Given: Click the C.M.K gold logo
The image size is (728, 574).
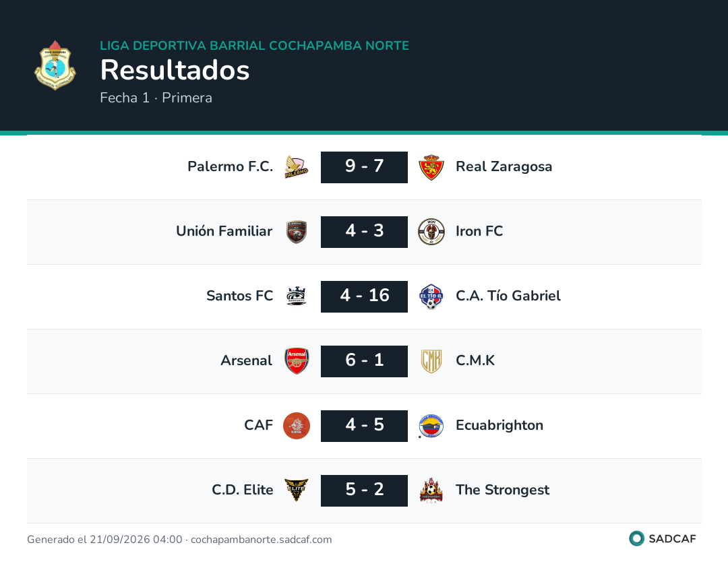Looking at the screenshot, I should (x=431, y=360).
